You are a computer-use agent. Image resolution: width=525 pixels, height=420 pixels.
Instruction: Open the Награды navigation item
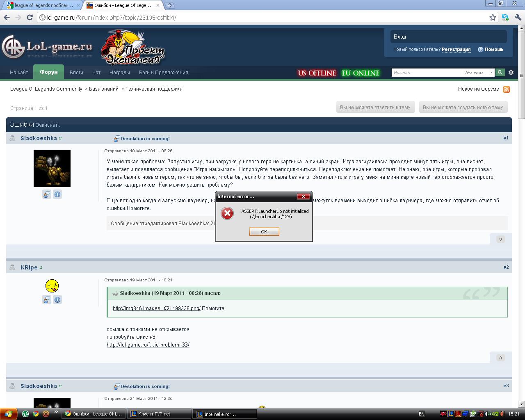pos(120,73)
